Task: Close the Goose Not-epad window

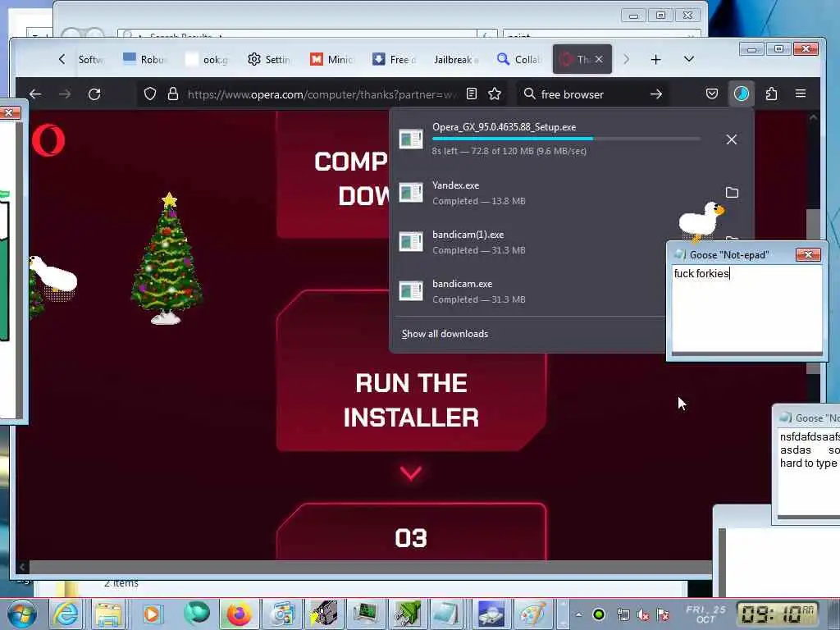Action: coord(808,254)
